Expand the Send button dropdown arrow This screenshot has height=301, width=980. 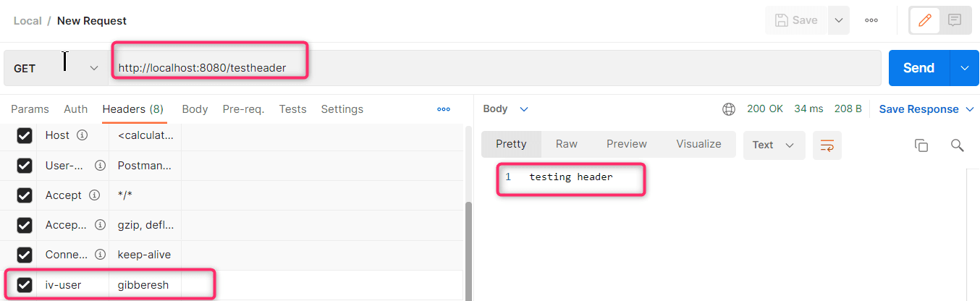click(964, 68)
